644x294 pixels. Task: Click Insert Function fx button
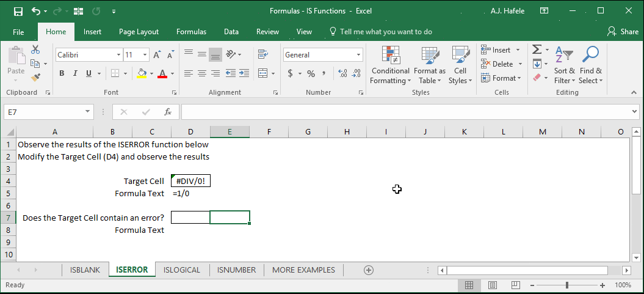tap(168, 112)
